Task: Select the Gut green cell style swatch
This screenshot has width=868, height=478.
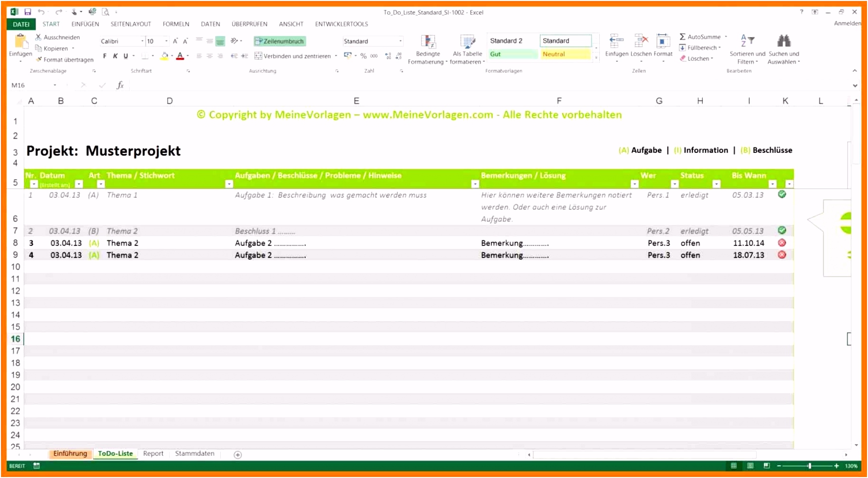Action: pos(513,54)
